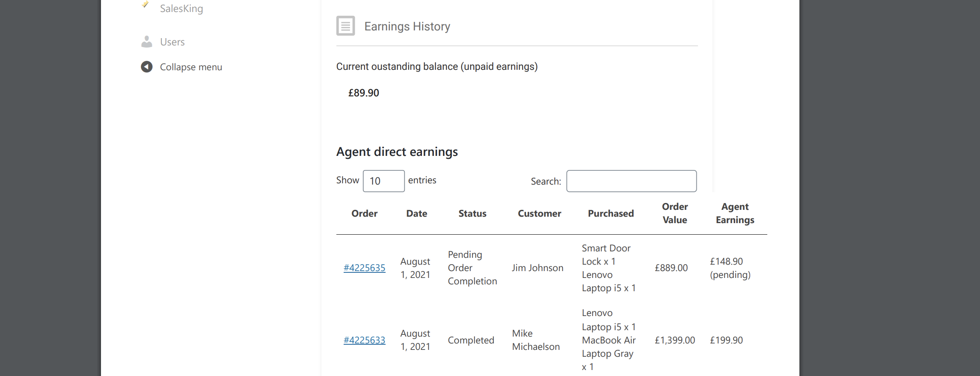Sort table by Agent Earnings column header

pyautogui.click(x=735, y=213)
